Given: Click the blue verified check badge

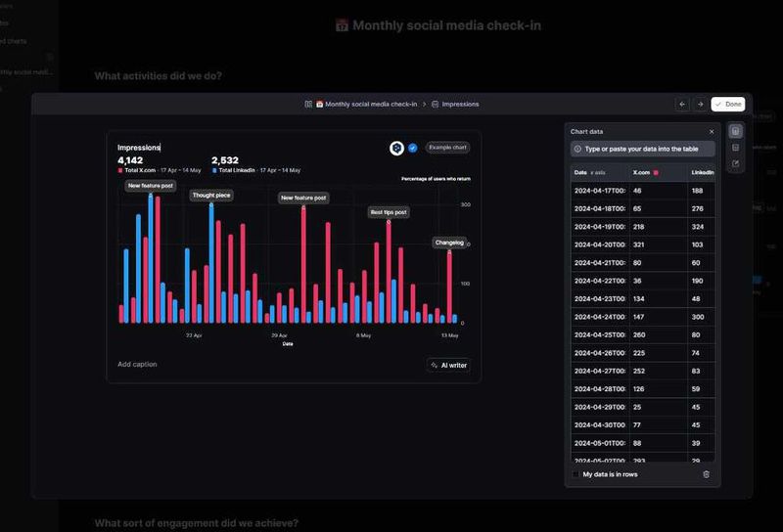Looking at the screenshot, I should [412, 148].
